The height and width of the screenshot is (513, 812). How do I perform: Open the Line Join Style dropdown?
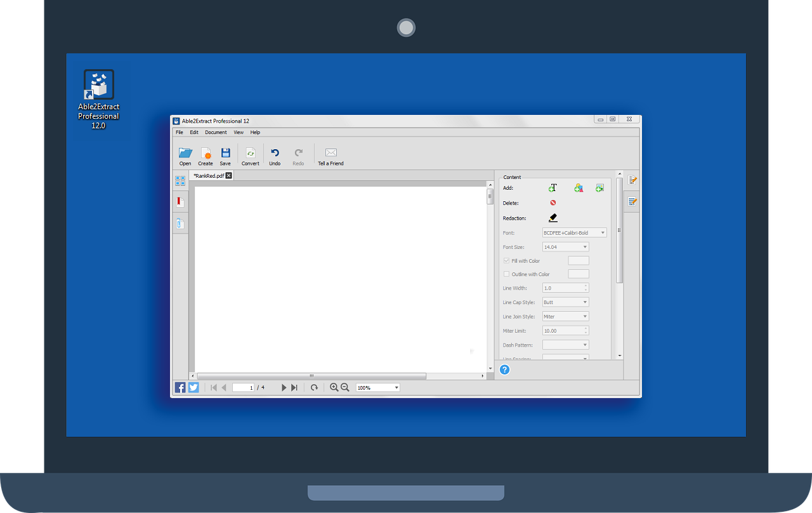point(565,316)
